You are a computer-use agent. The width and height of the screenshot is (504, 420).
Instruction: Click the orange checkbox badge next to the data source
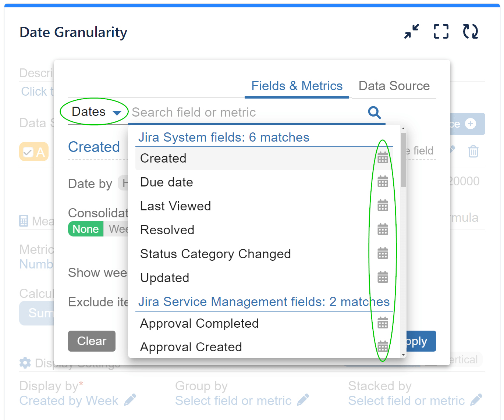click(34, 152)
